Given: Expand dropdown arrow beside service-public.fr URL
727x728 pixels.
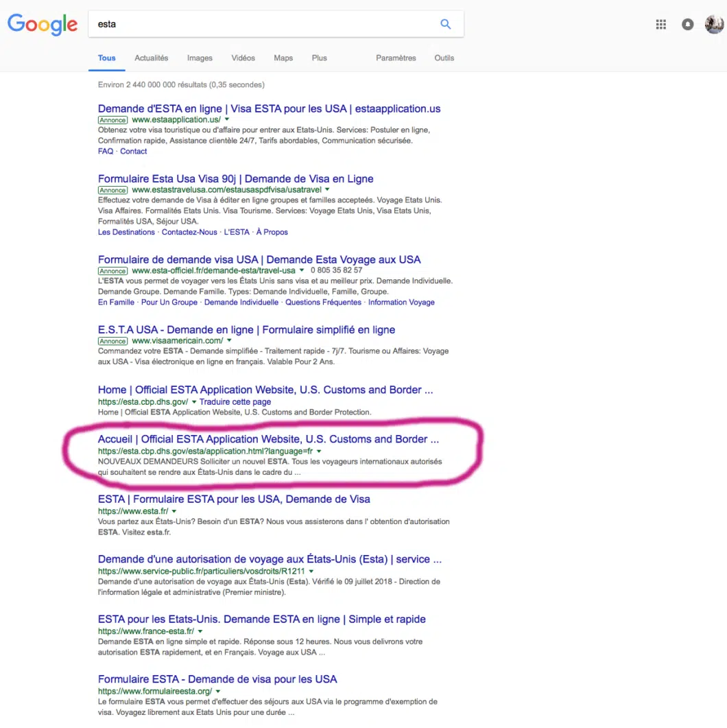Looking at the screenshot, I should [x=311, y=572].
